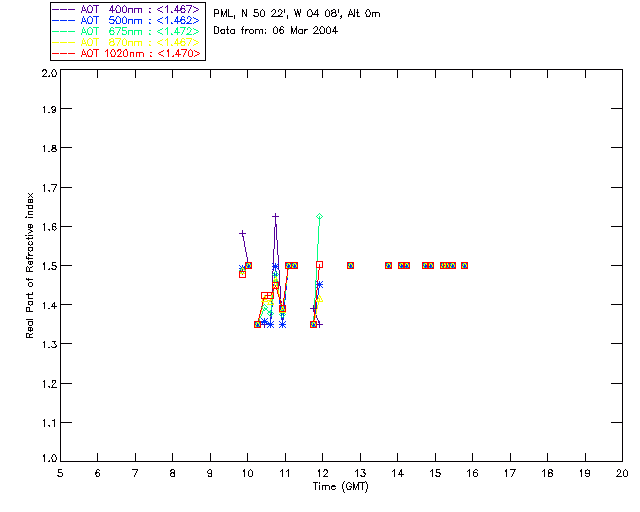
Task: Click the purple plus peak marker near 10.7 hours
Action: (x=276, y=216)
